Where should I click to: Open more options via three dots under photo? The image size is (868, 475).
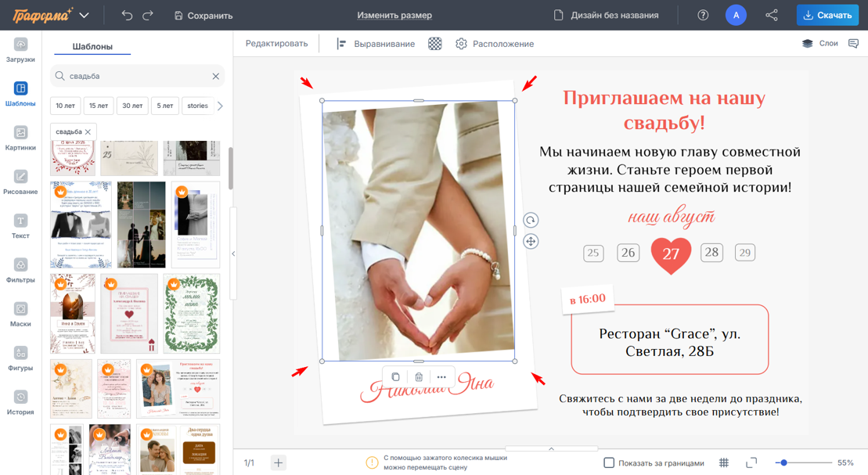pyautogui.click(x=441, y=376)
